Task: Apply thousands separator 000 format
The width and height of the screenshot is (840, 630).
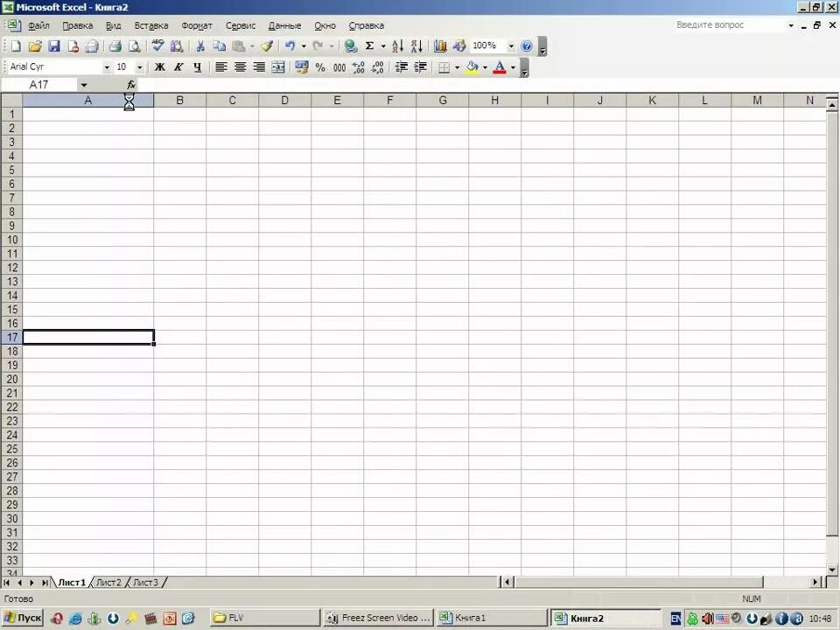Action: 339,67
